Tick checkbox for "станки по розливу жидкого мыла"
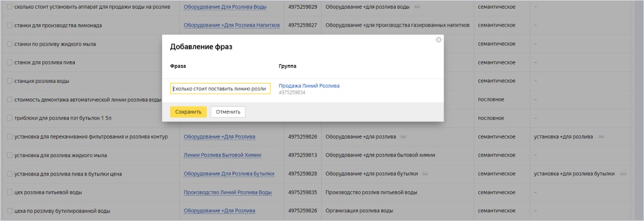Screen dimensions: 644x221 click(x=10, y=44)
